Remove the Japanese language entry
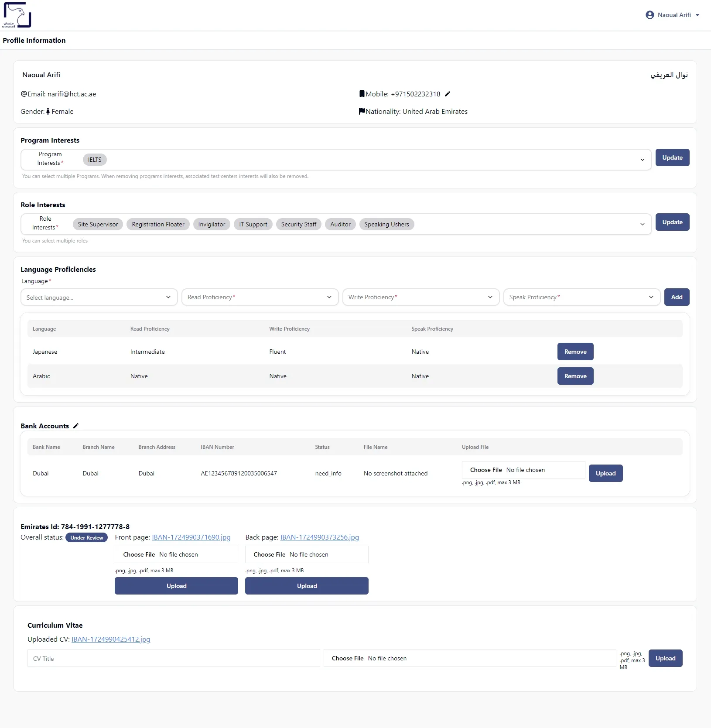 (575, 352)
